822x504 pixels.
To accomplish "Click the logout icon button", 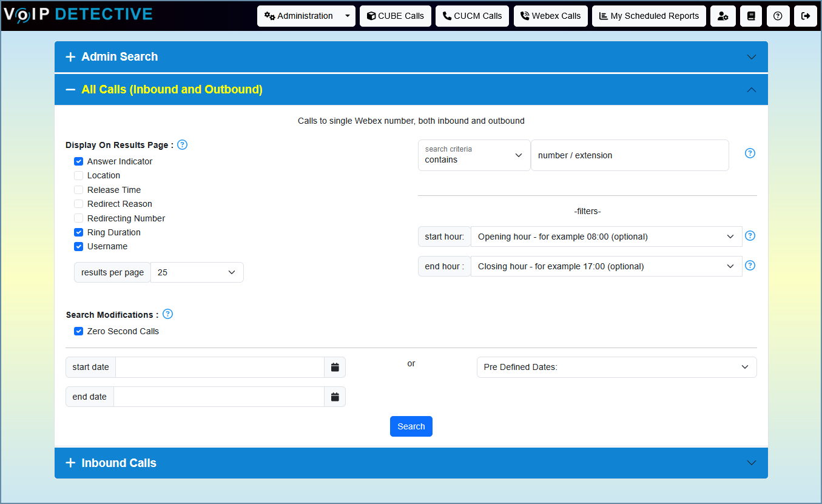I will point(806,16).
